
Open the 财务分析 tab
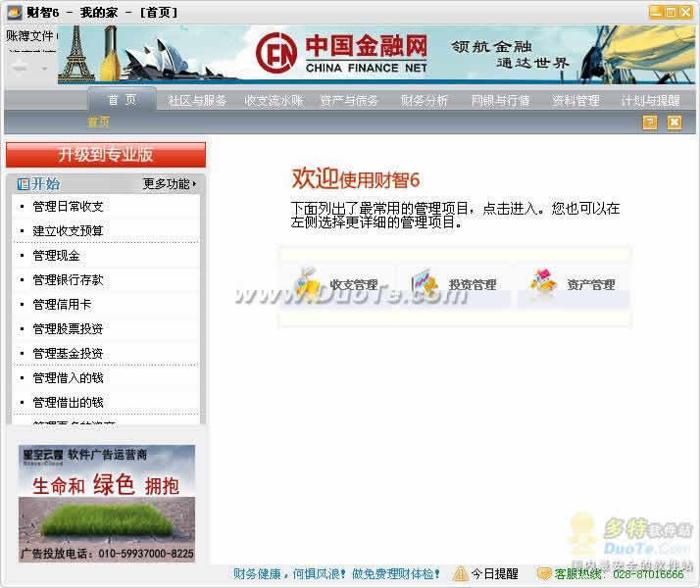tap(425, 101)
